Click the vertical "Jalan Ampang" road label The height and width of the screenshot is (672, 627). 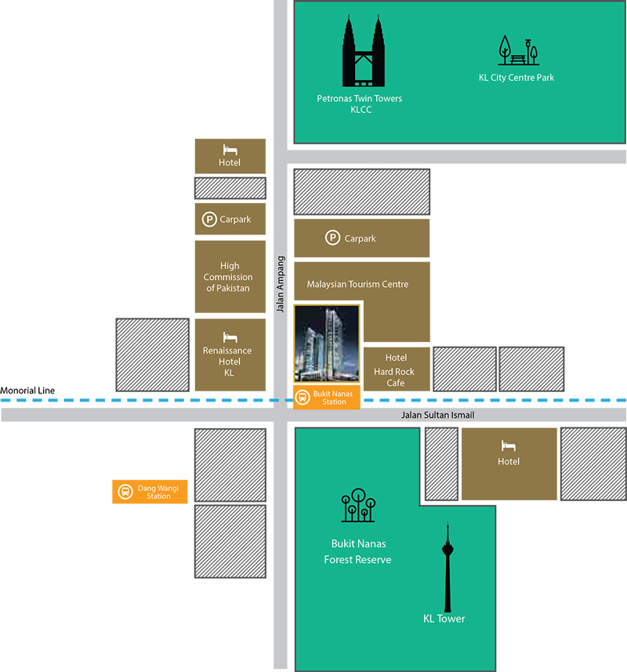point(280,284)
